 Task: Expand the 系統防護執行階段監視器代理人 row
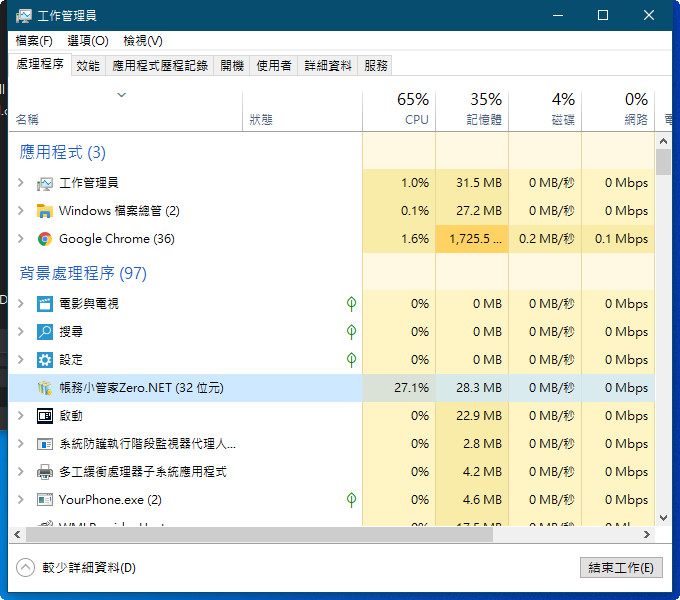coord(20,443)
